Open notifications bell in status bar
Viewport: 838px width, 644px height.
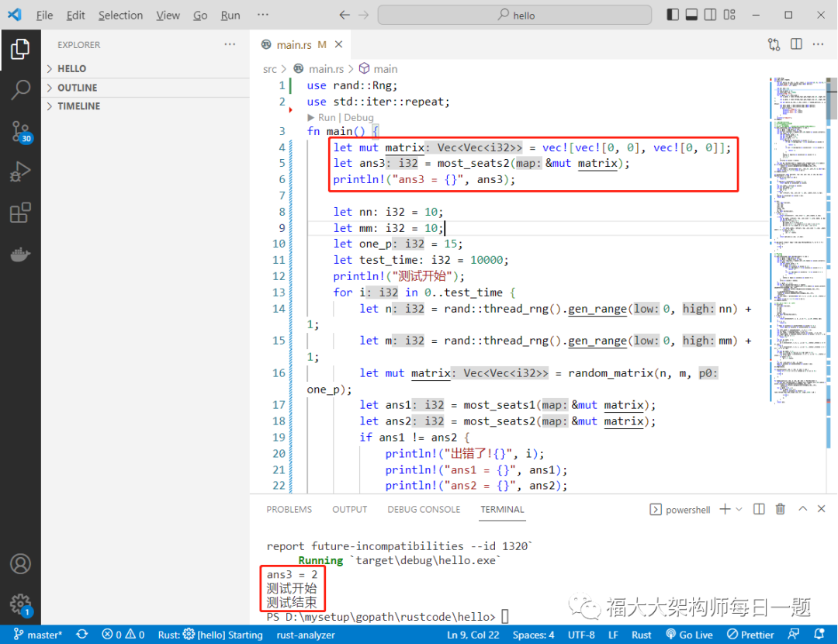[x=819, y=635]
